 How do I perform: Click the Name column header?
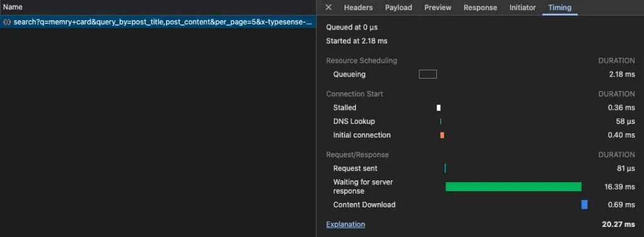pyautogui.click(x=13, y=7)
